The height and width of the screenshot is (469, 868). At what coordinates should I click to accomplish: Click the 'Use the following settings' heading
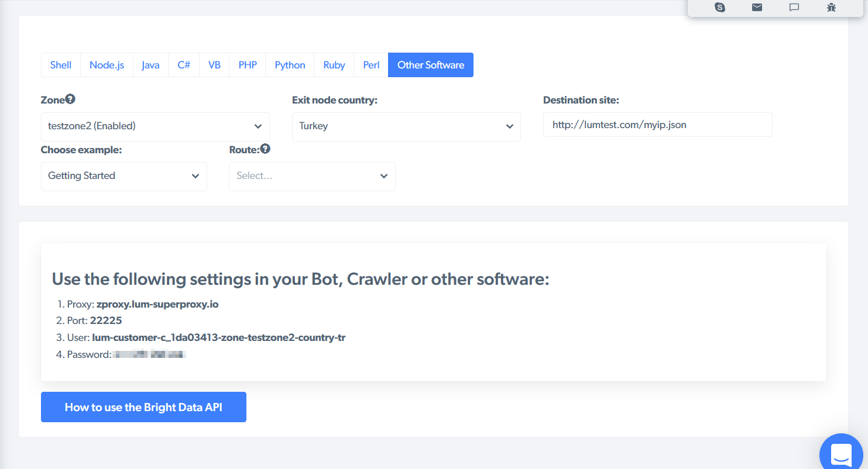tap(301, 279)
